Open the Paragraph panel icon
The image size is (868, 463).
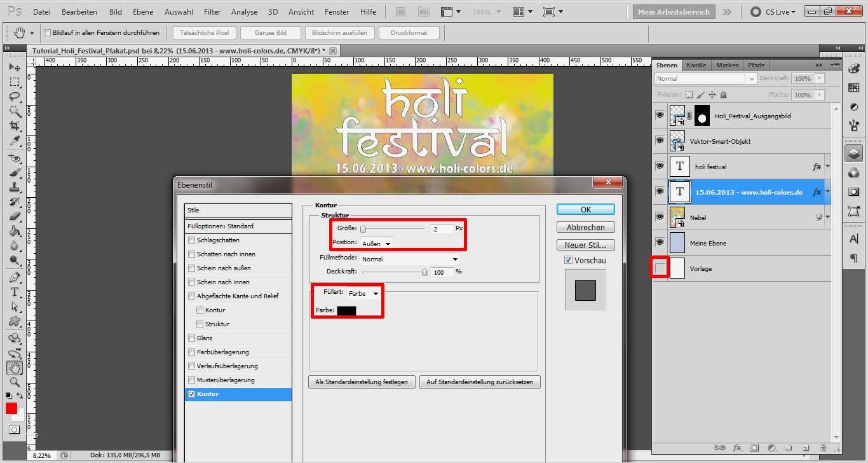(853, 258)
